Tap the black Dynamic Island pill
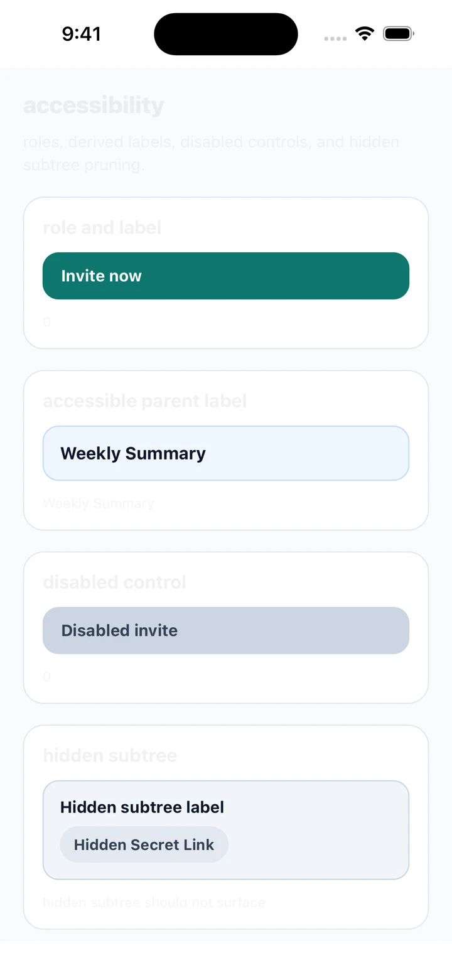This screenshot has width=452, height=980. [226, 34]
